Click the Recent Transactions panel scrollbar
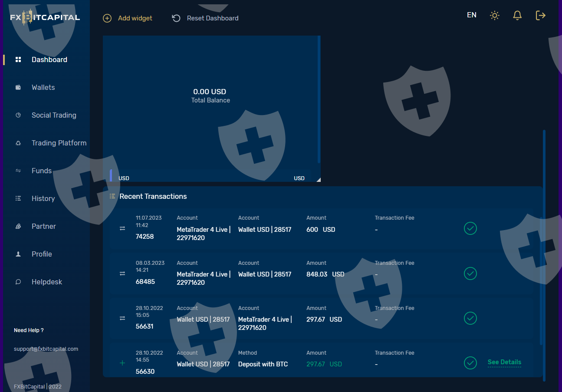The width and height of the screenshot is (562, 392). tap(541, 278)
